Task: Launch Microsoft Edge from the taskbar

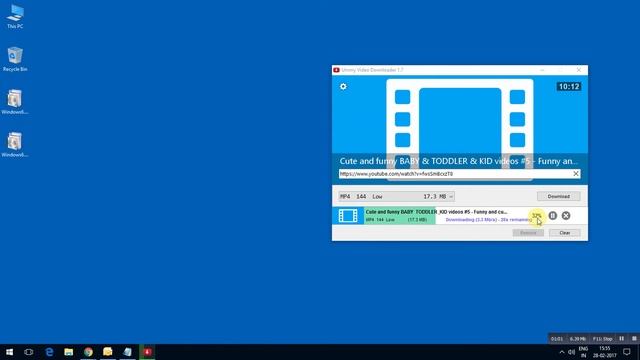Action: 49,352
